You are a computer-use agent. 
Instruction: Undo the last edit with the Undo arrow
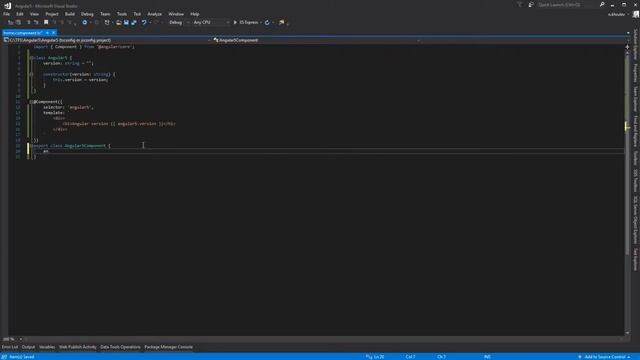[144, 22]
